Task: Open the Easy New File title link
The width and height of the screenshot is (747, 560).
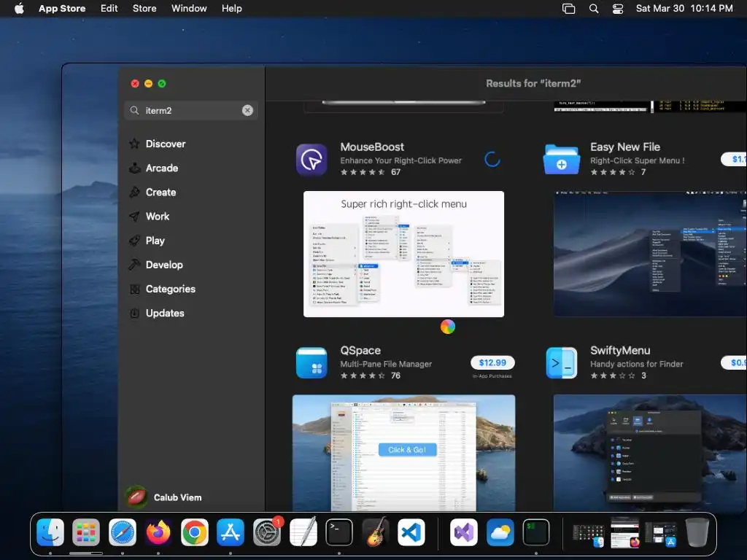Action: coord(625,147)
